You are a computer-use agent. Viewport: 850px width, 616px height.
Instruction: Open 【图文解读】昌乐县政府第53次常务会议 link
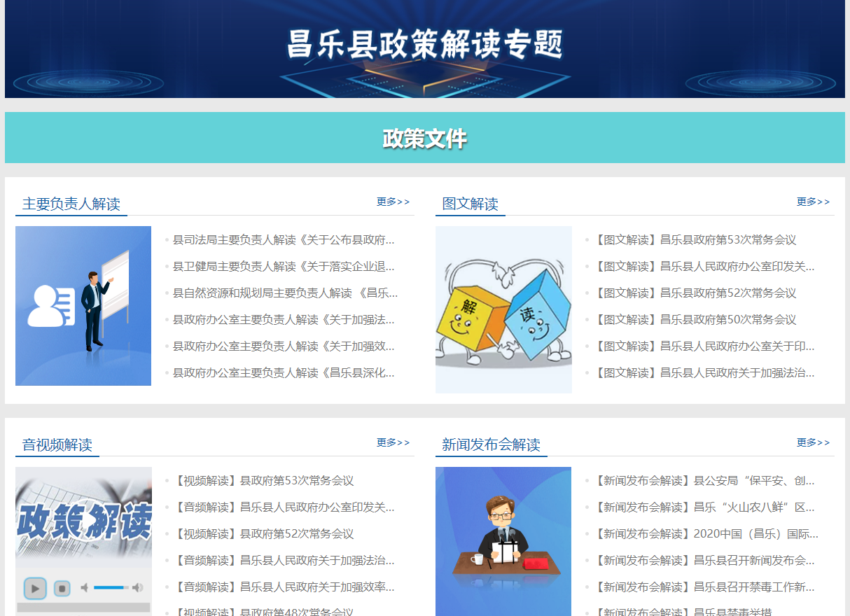(x=694, y=240)
